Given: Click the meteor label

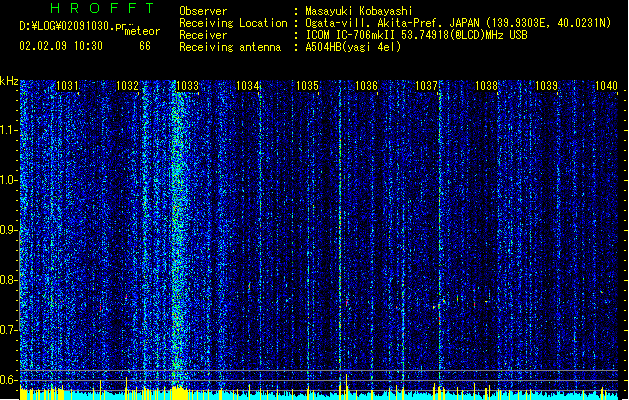Looking at the screenshot, I should 142,31.
